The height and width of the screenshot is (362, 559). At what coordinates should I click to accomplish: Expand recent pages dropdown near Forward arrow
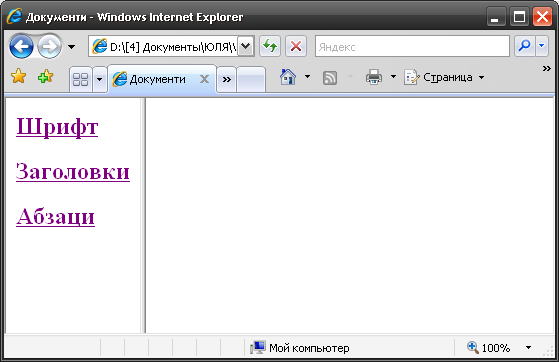click(72, 47)
